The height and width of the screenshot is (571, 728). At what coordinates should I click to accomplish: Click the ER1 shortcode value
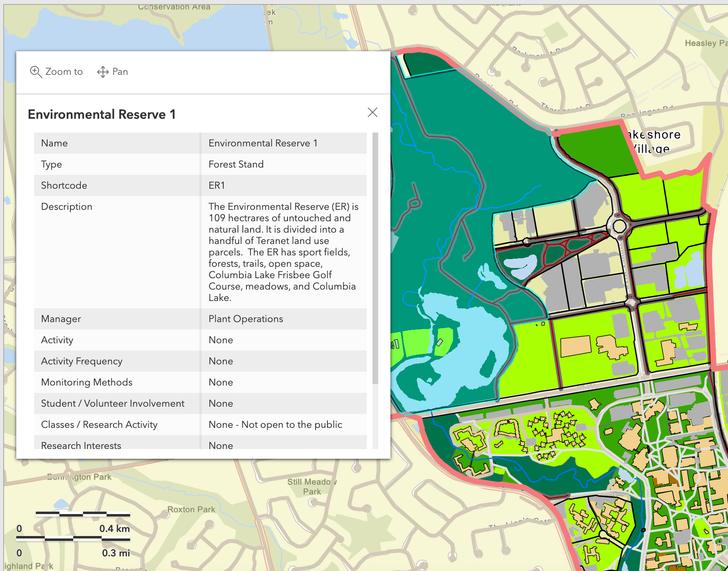pos(216,185)
